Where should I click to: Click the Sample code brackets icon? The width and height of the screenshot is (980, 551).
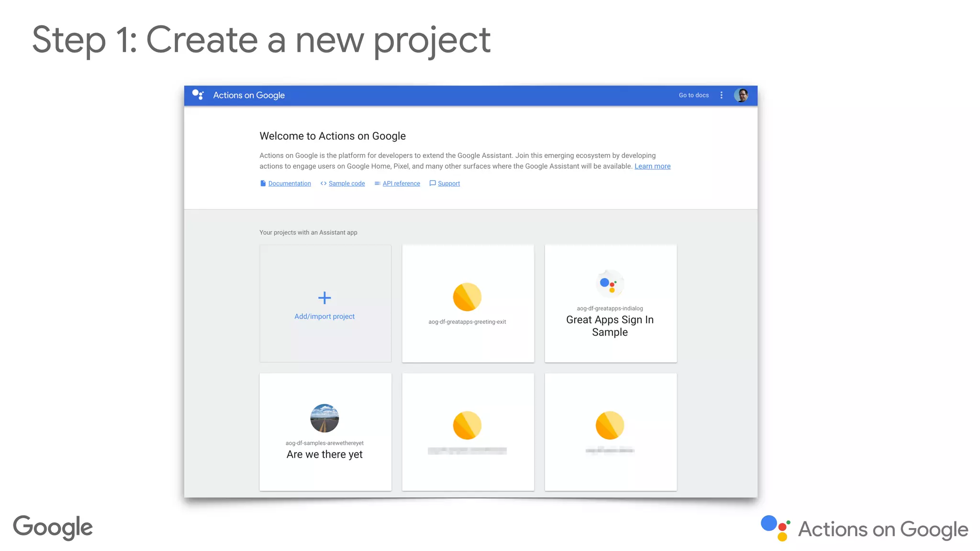323,183
